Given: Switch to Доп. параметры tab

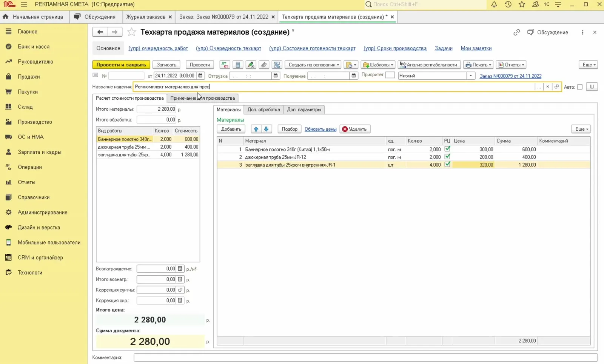Looking at the screenshot, I should click(304, 110).
